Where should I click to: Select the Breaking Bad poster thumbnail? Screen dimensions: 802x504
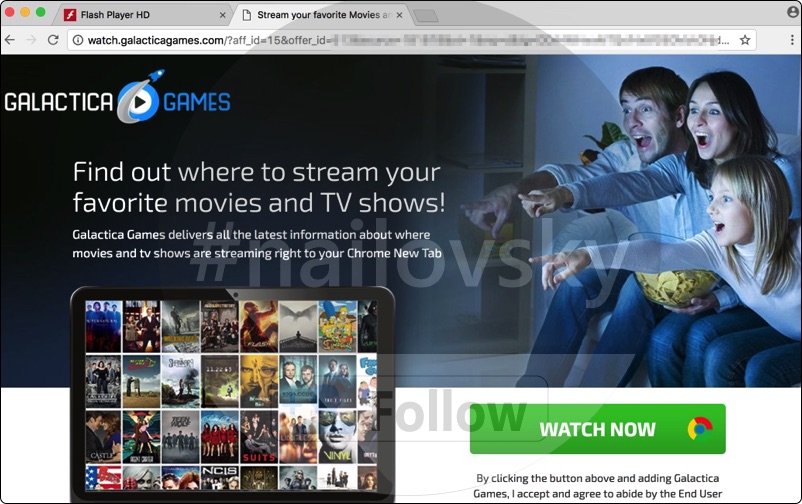[259, 381]
